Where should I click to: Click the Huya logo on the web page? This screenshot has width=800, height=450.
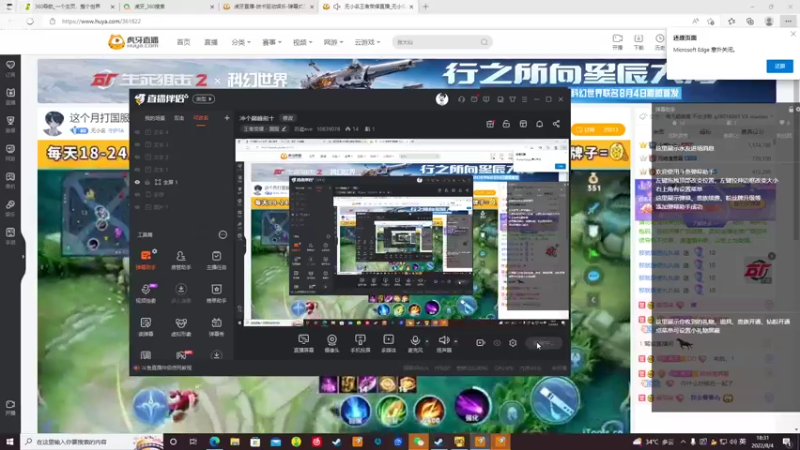click(x=133, y=42)
